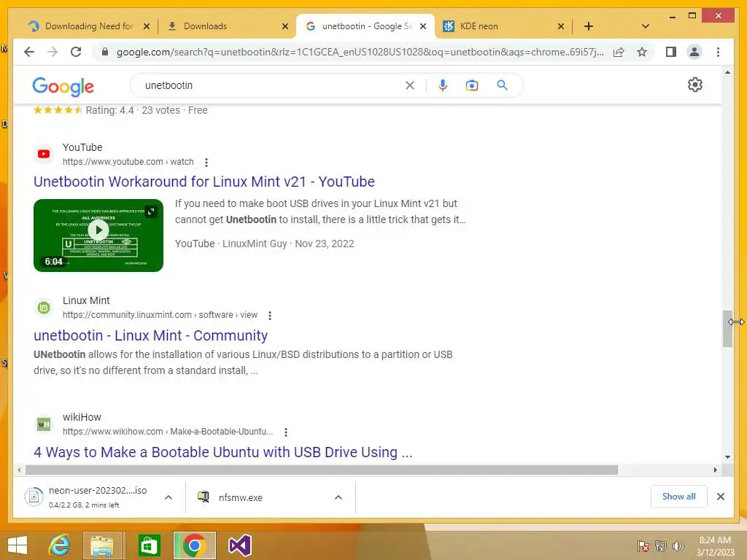Open options for the nfsmw.exe download
The height and width of the screenshot is (560, 747).
click(x=338, y=497)
